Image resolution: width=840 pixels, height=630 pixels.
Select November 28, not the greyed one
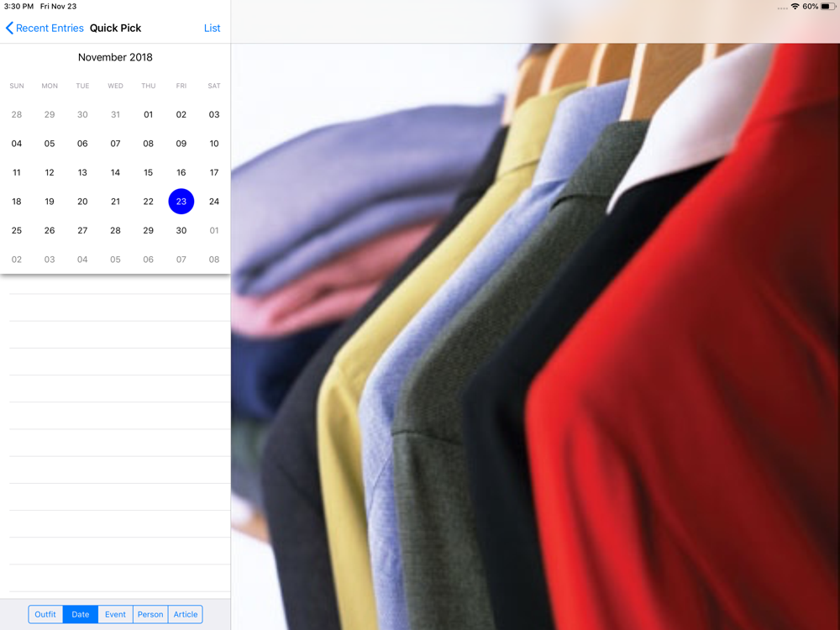click(115, 230)
